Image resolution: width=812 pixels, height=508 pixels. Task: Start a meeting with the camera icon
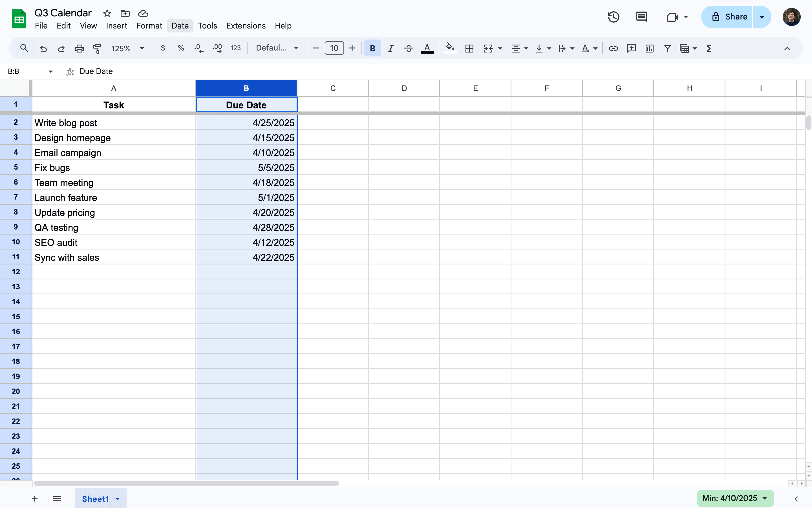pos(672,17)
